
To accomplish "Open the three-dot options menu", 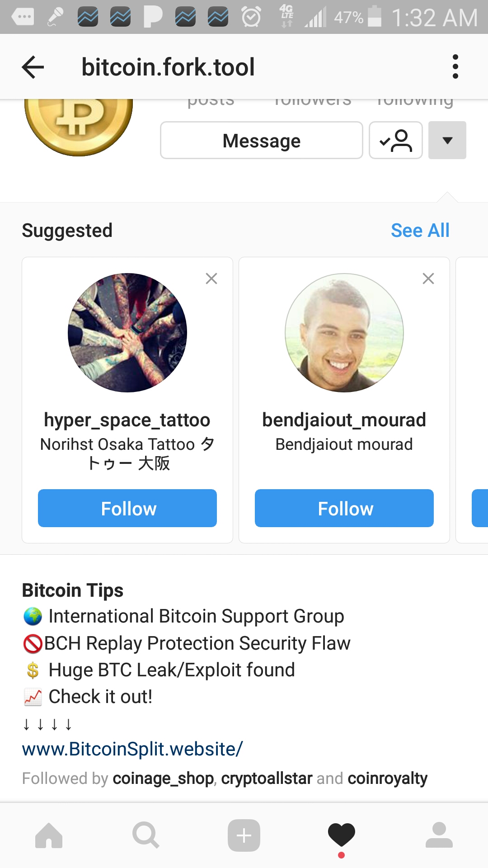I will click(x=455, y=66).
